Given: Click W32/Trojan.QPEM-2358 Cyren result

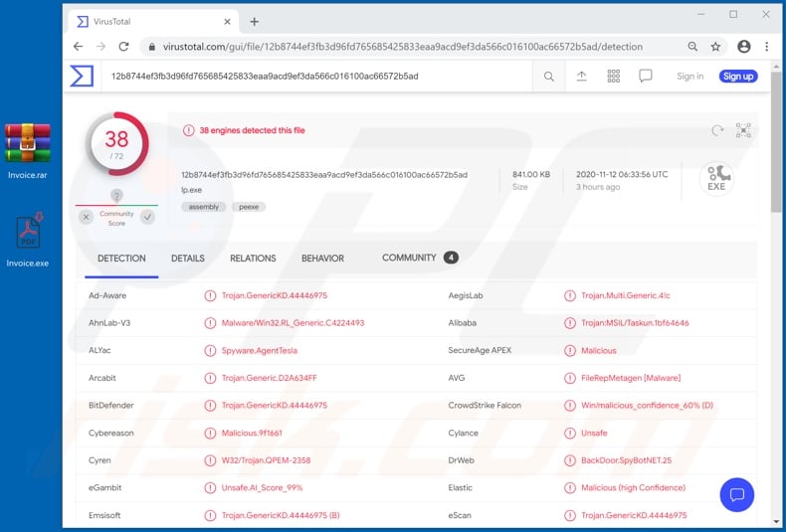Looking at the screenshot, I should (266, 460).
